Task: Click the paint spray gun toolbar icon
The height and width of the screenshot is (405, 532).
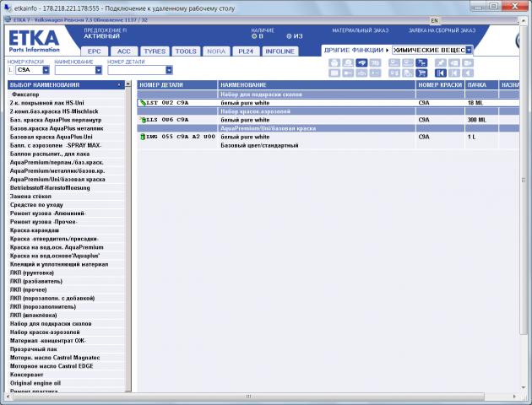Action: [x=361, y=63]
